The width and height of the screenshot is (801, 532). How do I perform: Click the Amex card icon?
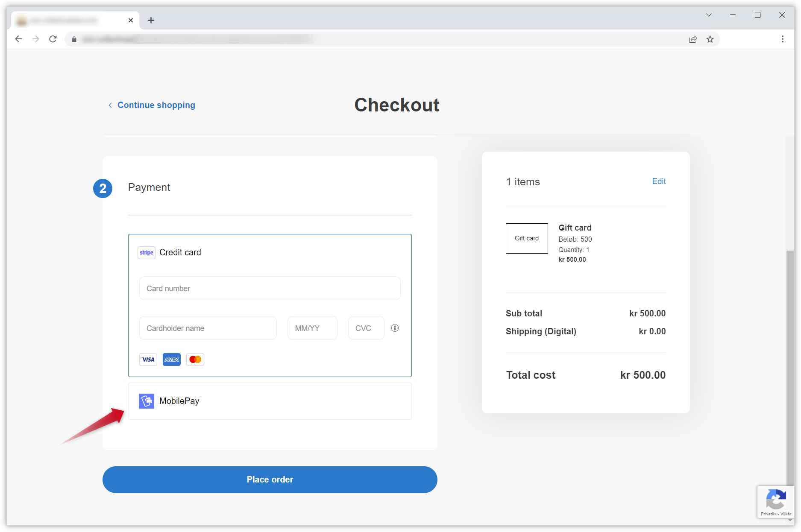[x=171, y=359]
